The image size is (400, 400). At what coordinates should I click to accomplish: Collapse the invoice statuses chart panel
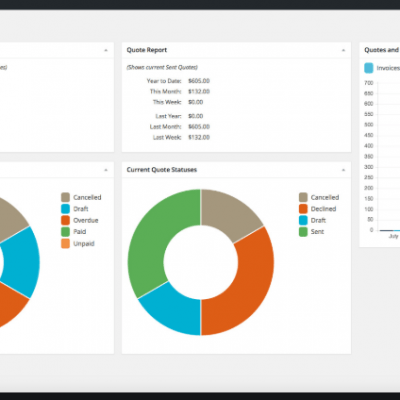tap(106, 170)
